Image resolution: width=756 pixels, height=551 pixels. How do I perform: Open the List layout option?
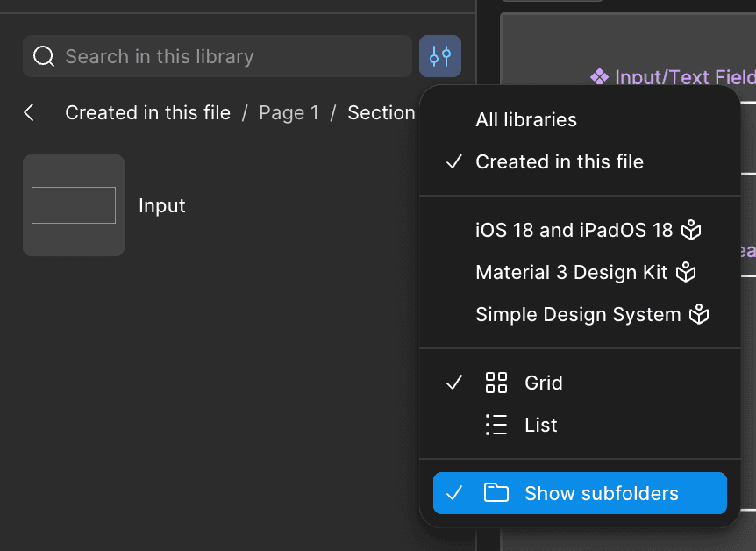pos(540,425)
